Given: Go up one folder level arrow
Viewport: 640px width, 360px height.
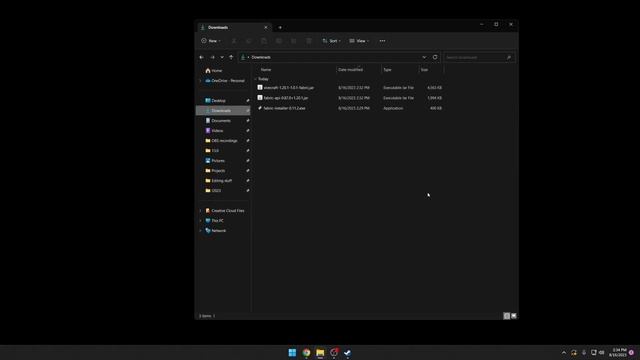Looking at the screenshot, I should coord(231,57).
